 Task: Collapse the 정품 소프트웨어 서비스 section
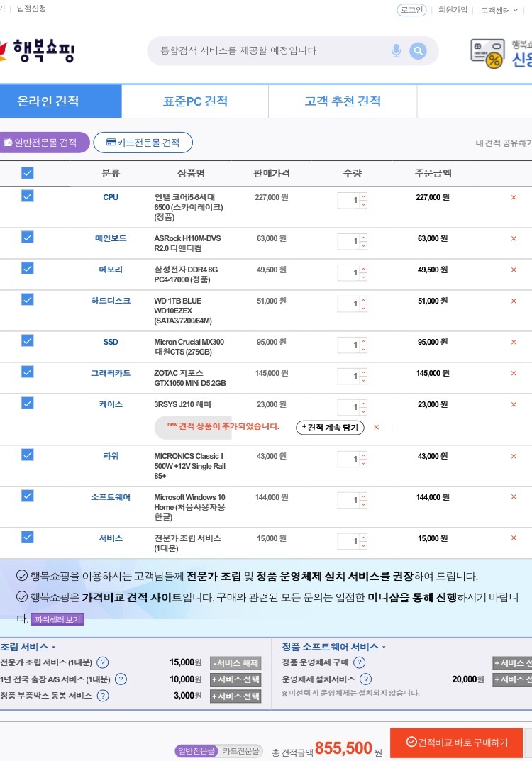pyautogui.click(x=384, y=647)
